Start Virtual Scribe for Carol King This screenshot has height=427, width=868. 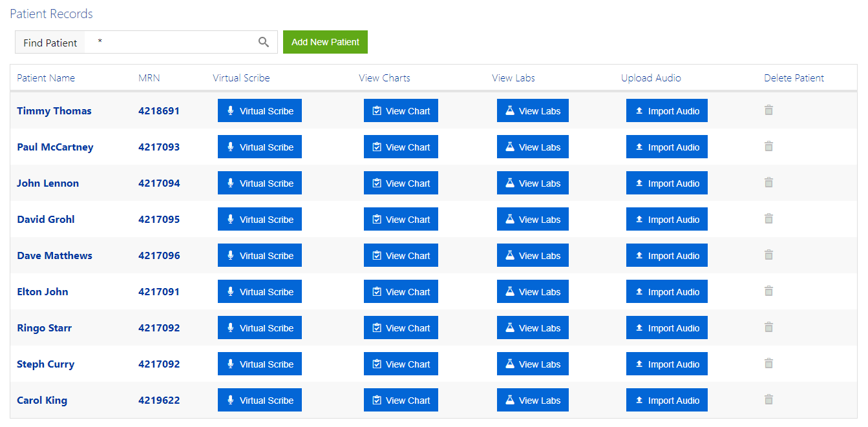[260, 400]
